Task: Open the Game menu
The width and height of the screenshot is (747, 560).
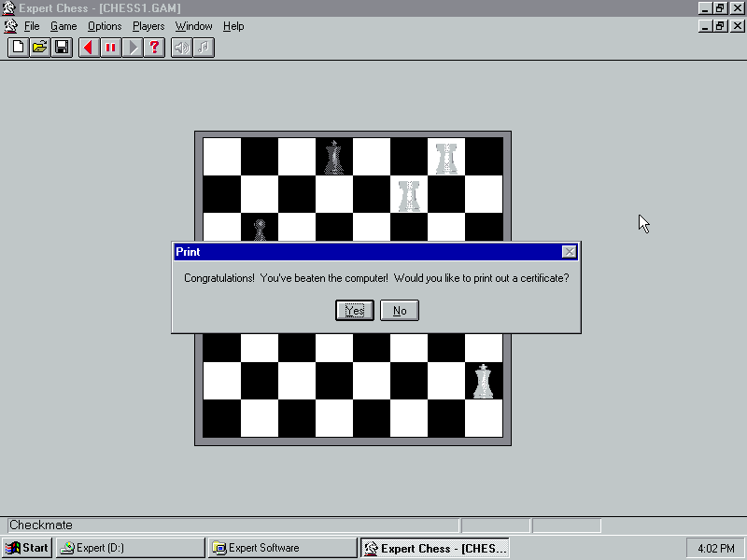Action: (63, 26)
